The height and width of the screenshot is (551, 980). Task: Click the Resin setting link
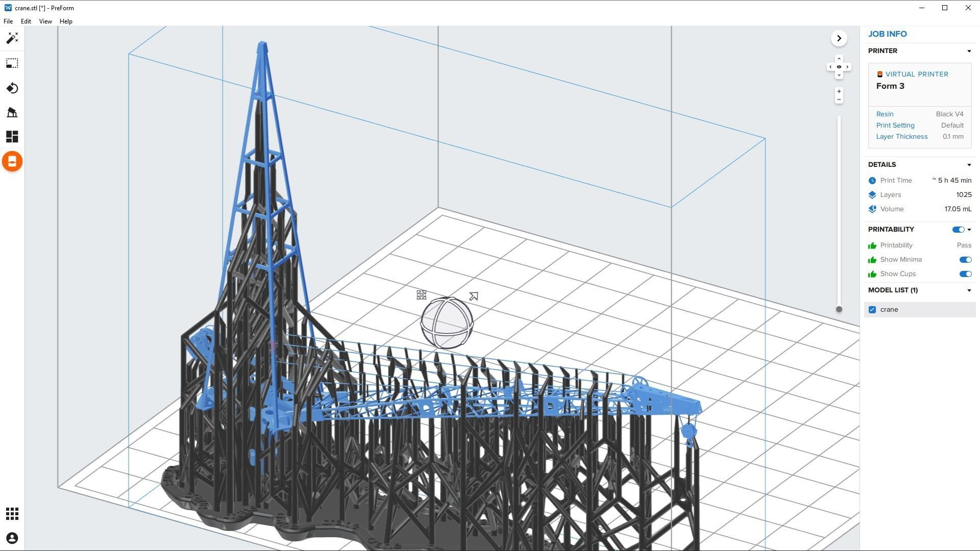click(x=885, y=114)
